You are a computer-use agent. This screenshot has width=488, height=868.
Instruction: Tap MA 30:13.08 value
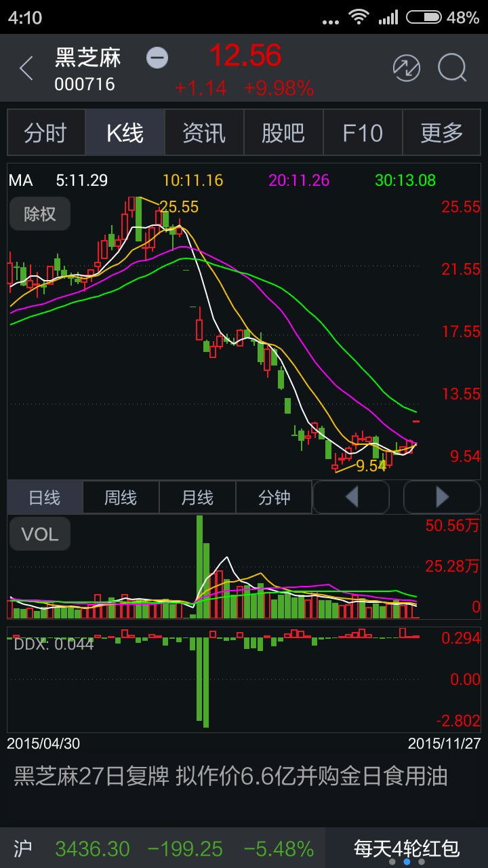(x=405, y=180)
